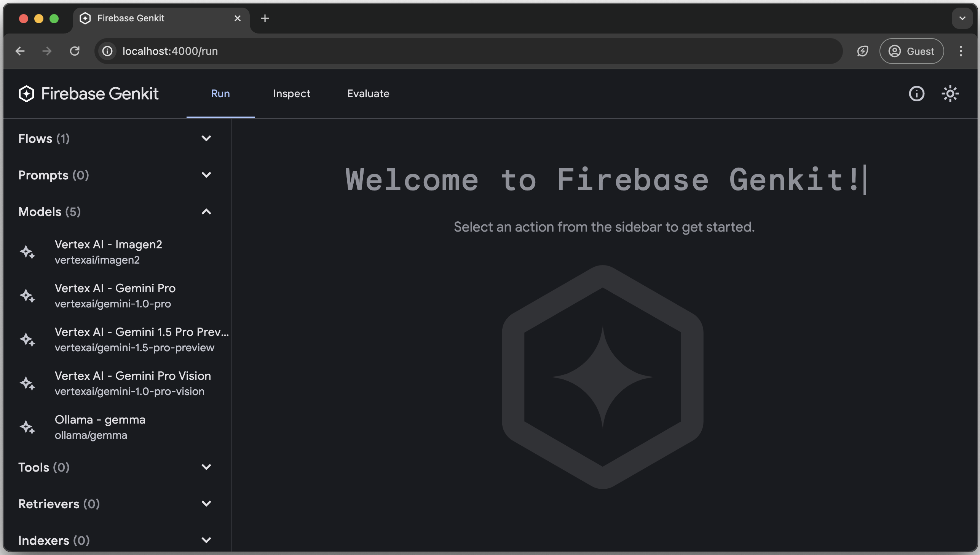Switch to the Evaluate tab
This screenshot has height=555, width=980.
point(368,94)
